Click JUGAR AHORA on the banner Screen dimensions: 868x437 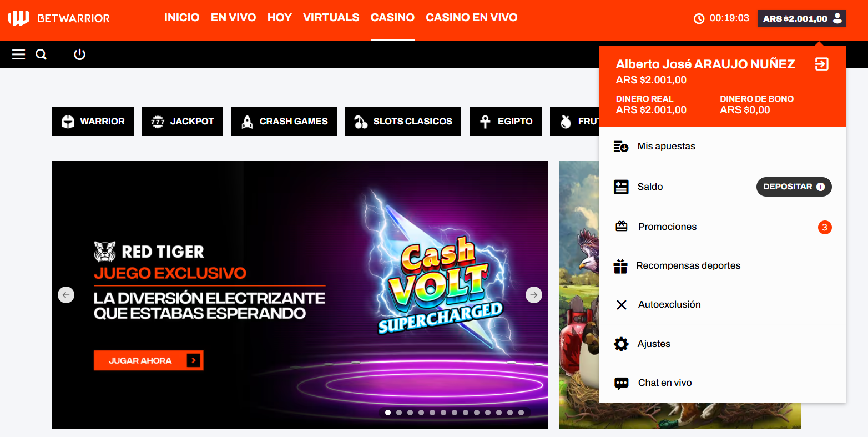(x=149, y=360)
